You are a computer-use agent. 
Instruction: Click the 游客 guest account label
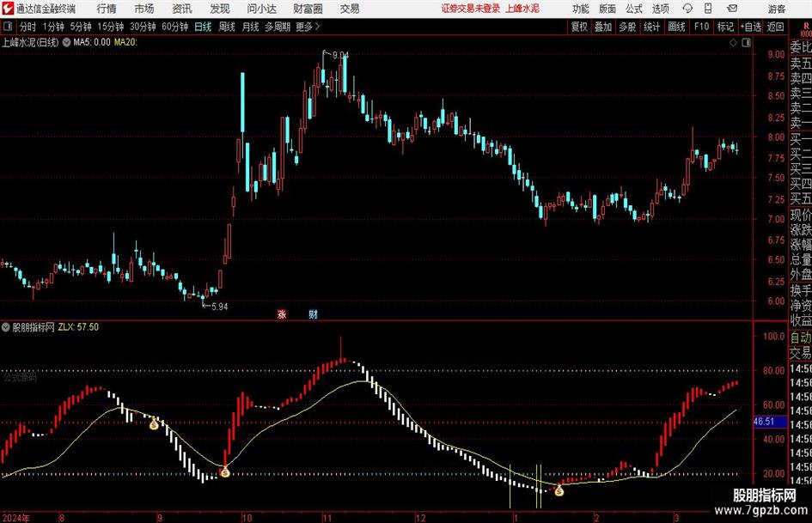click(777, 9)
